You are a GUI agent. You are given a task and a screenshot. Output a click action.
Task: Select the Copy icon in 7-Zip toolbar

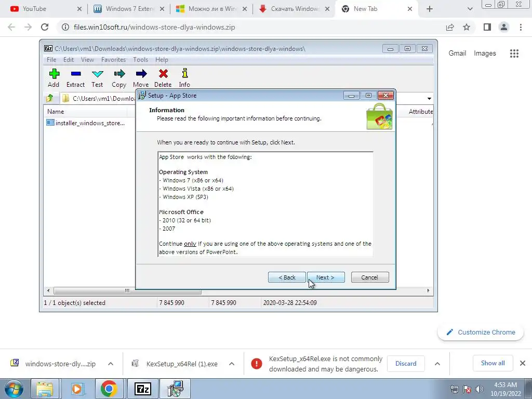(x=119, y=74)
